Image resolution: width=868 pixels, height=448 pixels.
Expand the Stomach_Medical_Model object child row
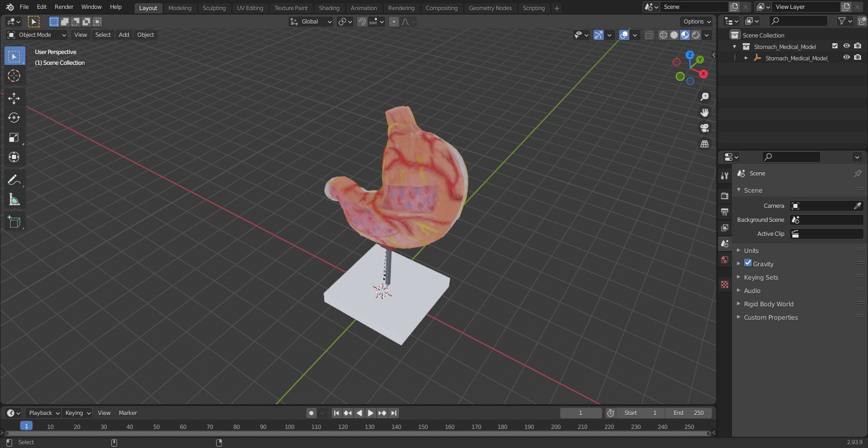pos(746,58)
